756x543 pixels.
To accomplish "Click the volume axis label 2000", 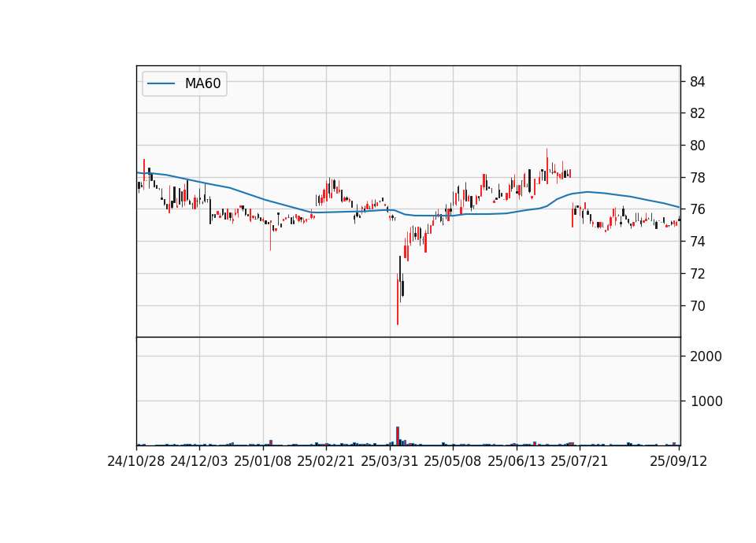I will [x=706, y=356].
